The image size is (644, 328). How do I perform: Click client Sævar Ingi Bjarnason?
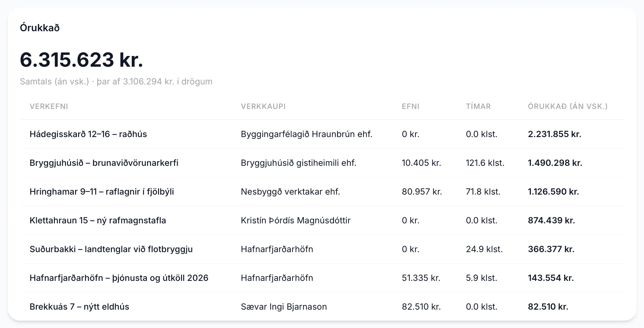pyautogui.click(x=284, y=307)
